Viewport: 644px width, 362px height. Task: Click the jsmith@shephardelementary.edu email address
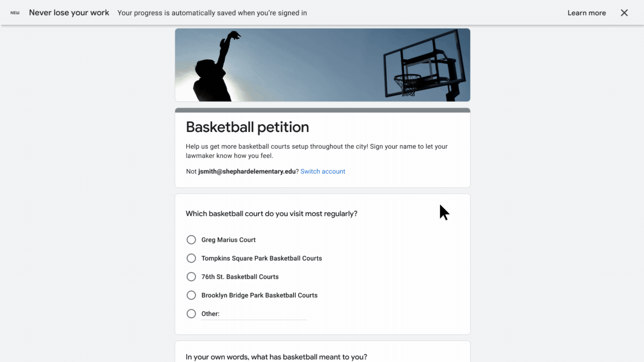(x=247, y=171)
